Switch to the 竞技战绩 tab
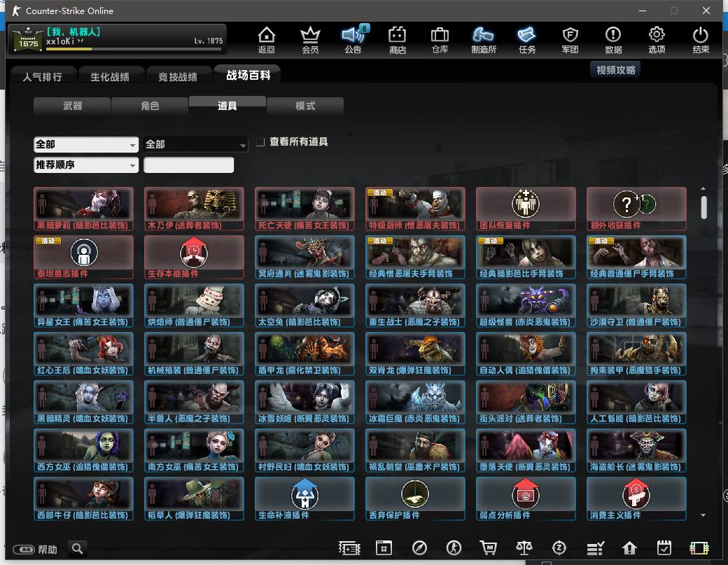The width and height of the screenshot is (728, 565). point(178,76)
